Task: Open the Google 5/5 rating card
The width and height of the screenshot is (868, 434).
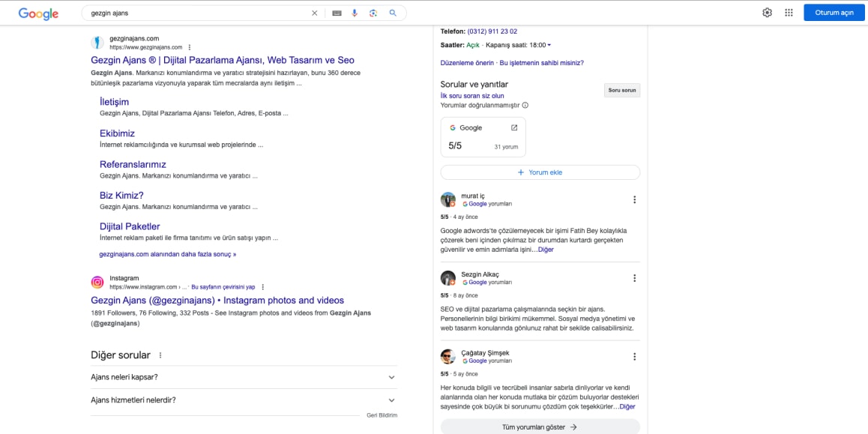Action: 483,137
